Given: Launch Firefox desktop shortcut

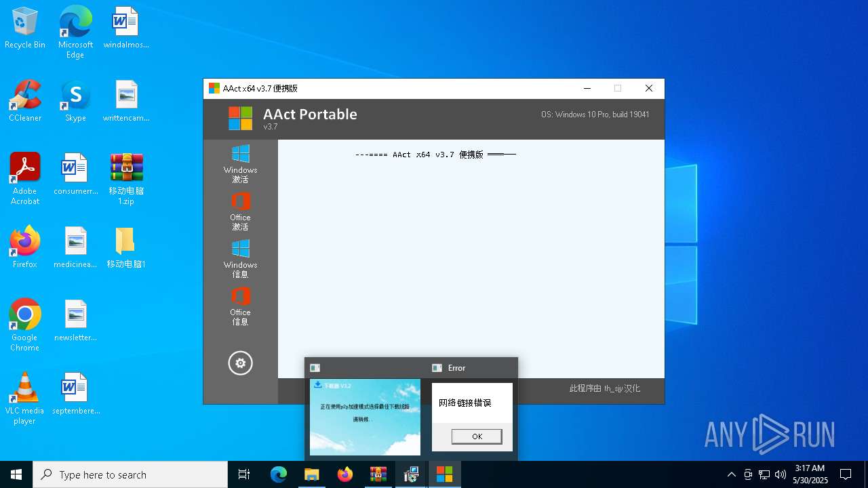Looking at the screenshot, I should click(25, 248).
